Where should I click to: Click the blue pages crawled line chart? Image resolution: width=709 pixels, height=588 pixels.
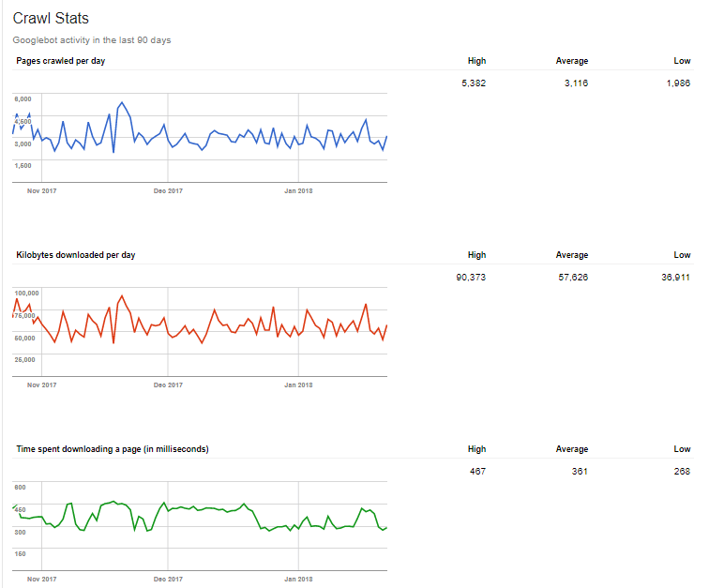pyautogui.click(x=200, y=138)
